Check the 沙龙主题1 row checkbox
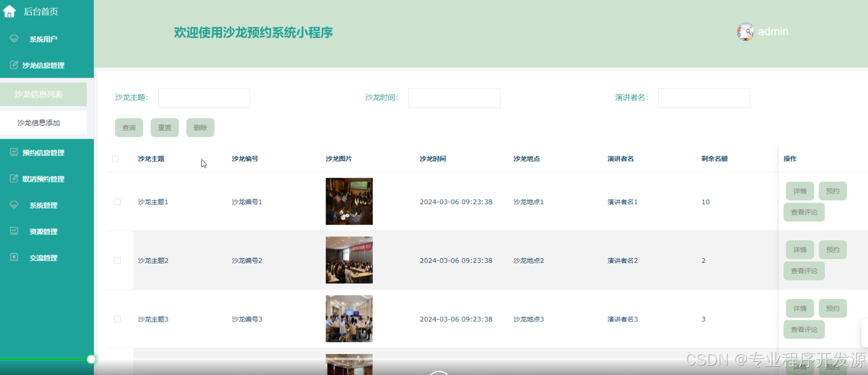This screenshot has width=868, height=375. click(117, 202)
